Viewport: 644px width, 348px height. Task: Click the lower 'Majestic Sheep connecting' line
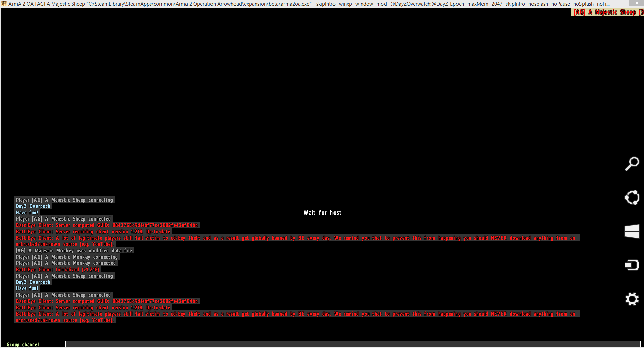tap(64, 276)
